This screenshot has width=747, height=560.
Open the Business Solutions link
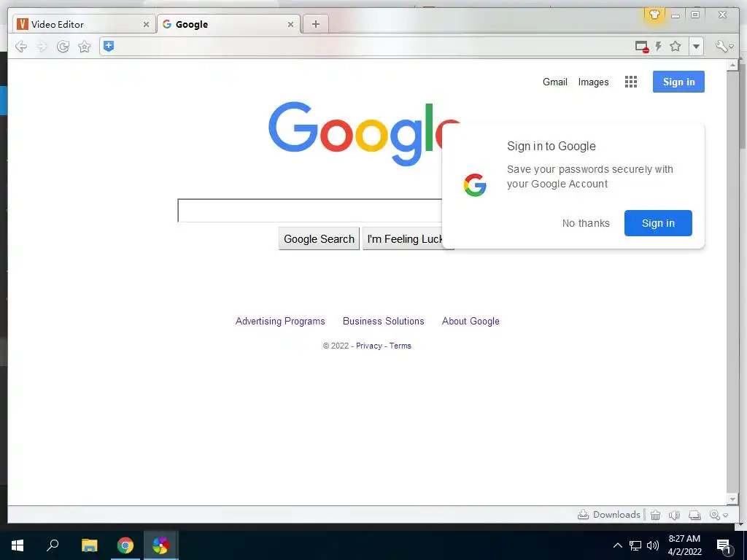coord(383,321)
